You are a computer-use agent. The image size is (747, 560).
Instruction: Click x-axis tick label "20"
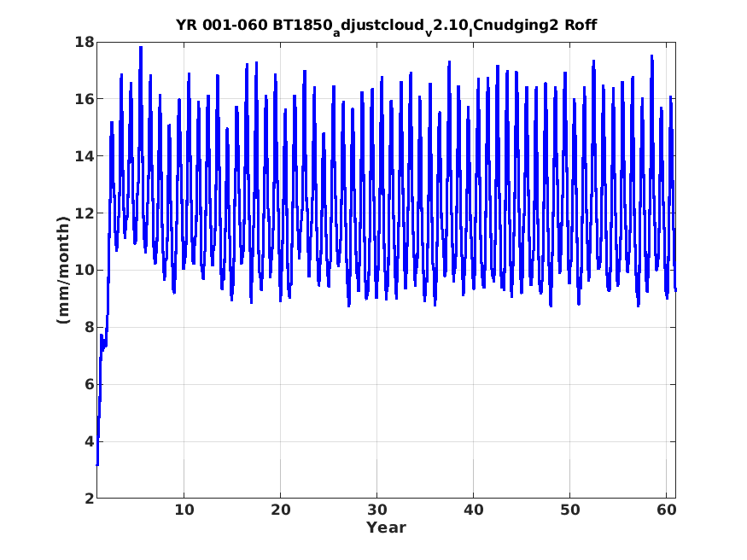click(281, 510)
